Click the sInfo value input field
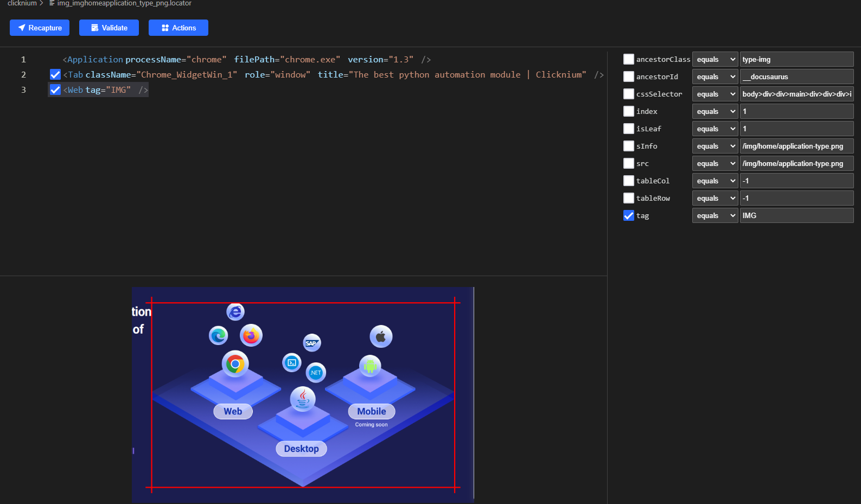Image resolution: width=861 pixels, height=504 pixels. (796, 146)
